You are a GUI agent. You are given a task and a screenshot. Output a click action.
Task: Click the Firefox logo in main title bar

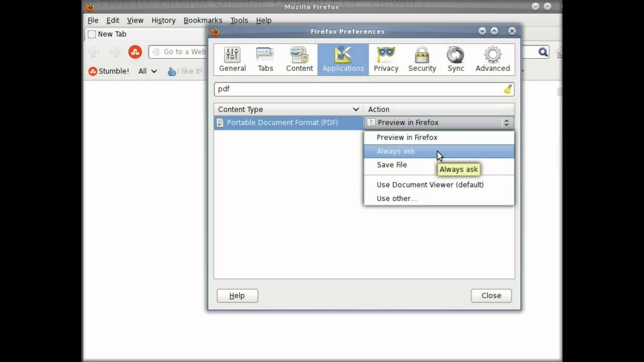[90, 7]
